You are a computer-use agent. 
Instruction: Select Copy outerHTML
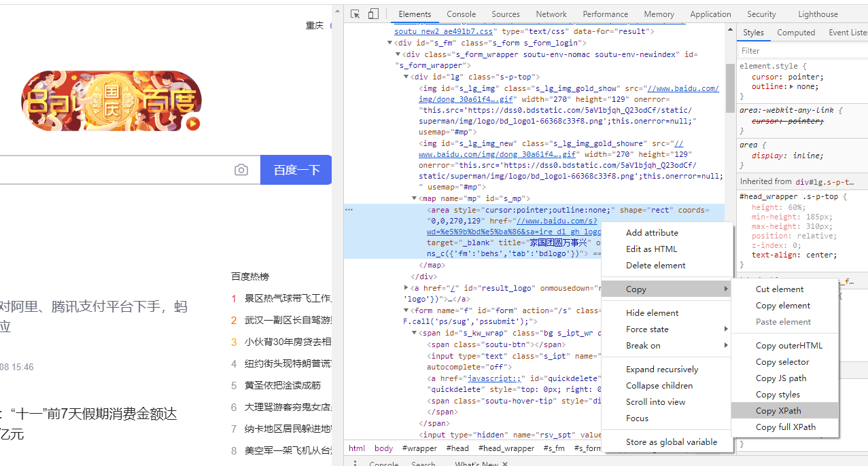tap(785, 346)
